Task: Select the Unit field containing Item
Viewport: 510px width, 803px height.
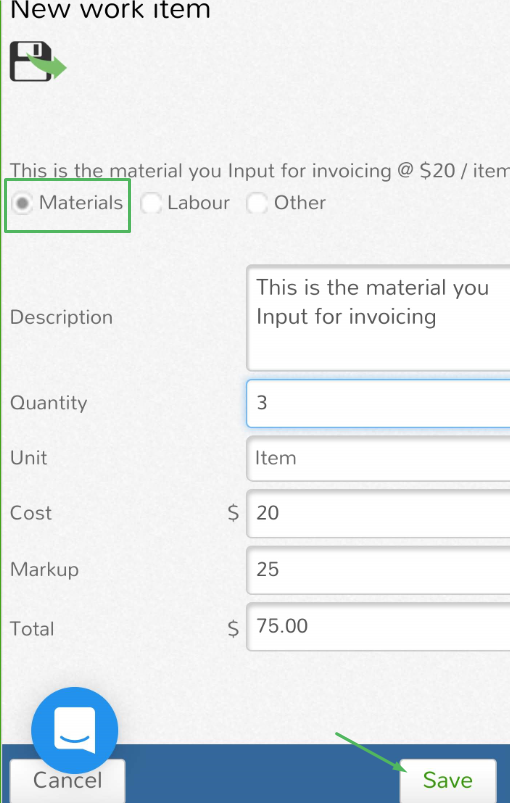Action: click(x=378, y=458)
